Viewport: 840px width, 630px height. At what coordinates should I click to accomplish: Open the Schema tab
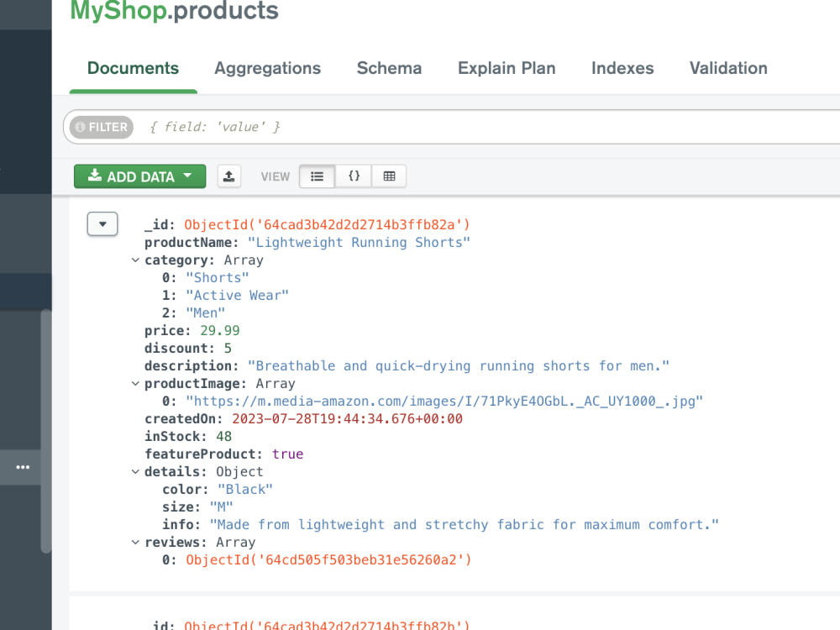pyautogui.click(x=389, y=68)
